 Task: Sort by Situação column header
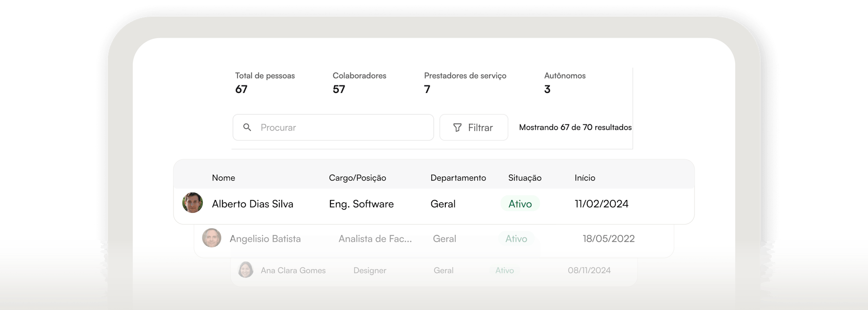pos(524,178)
